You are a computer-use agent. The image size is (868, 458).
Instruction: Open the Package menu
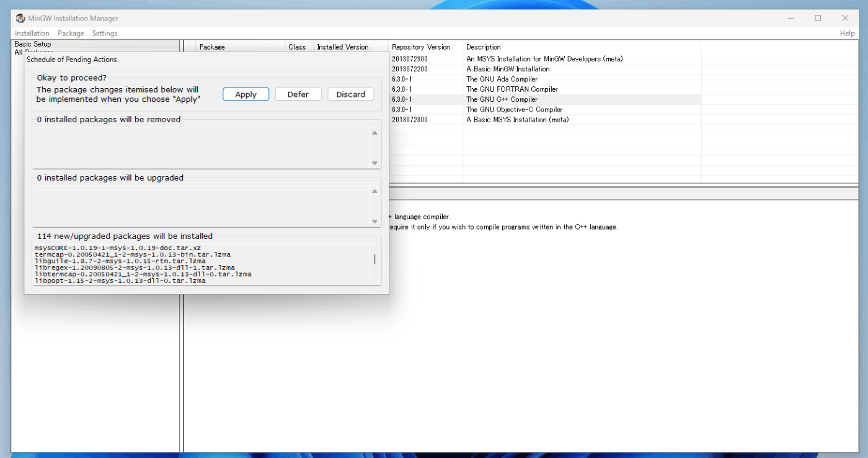[x=71, y=34]
